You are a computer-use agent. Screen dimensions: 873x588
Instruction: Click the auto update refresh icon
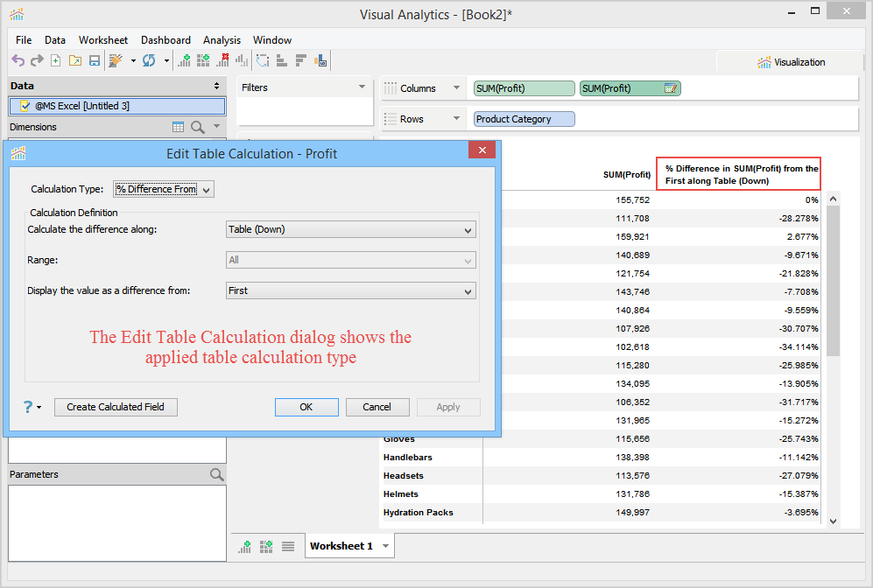[x=149, y=60]
